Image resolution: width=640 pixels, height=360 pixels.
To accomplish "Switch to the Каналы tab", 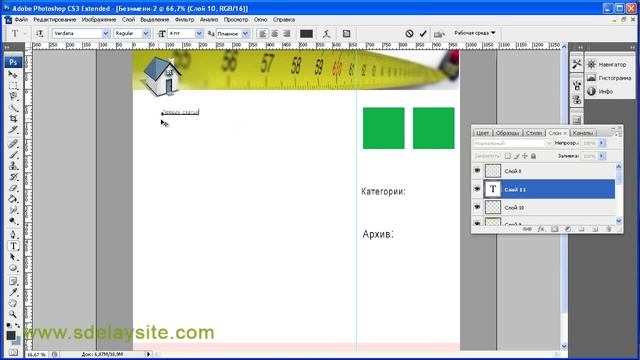I will (x=582, y=133).
